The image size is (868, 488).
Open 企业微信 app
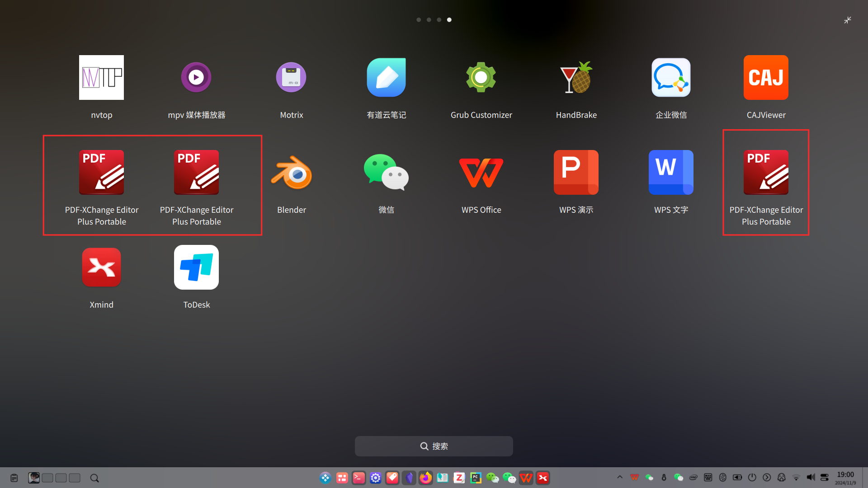[671, 77]
